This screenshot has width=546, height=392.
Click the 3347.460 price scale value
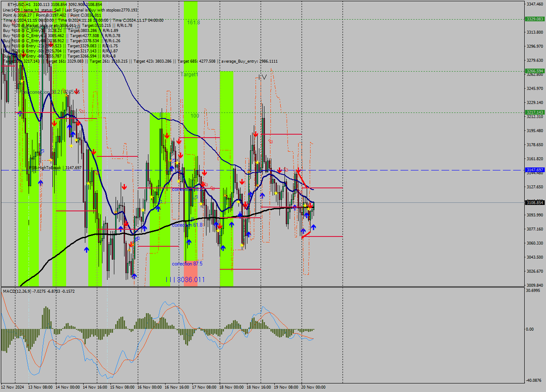535,4
